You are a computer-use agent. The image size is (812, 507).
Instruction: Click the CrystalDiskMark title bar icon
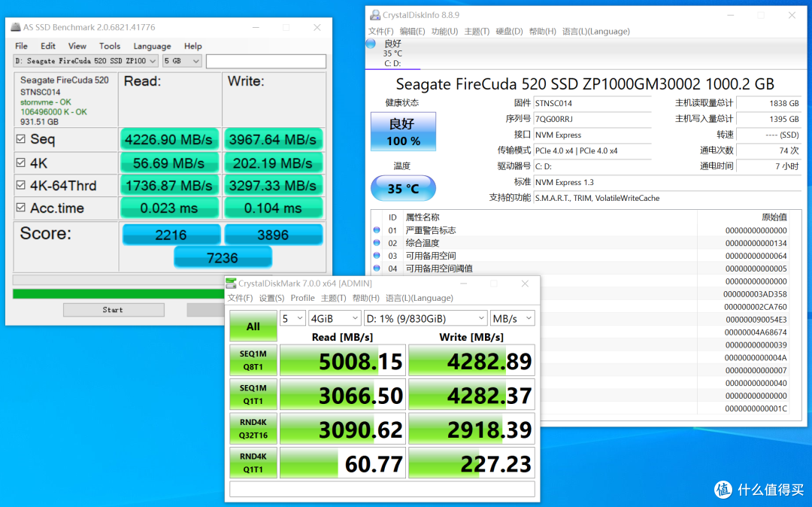click(232, 284)
